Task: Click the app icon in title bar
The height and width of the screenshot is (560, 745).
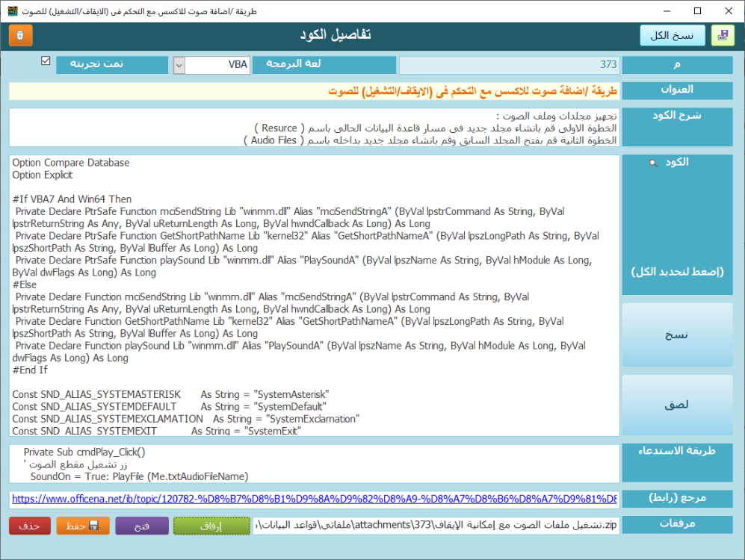Action: 13,11
